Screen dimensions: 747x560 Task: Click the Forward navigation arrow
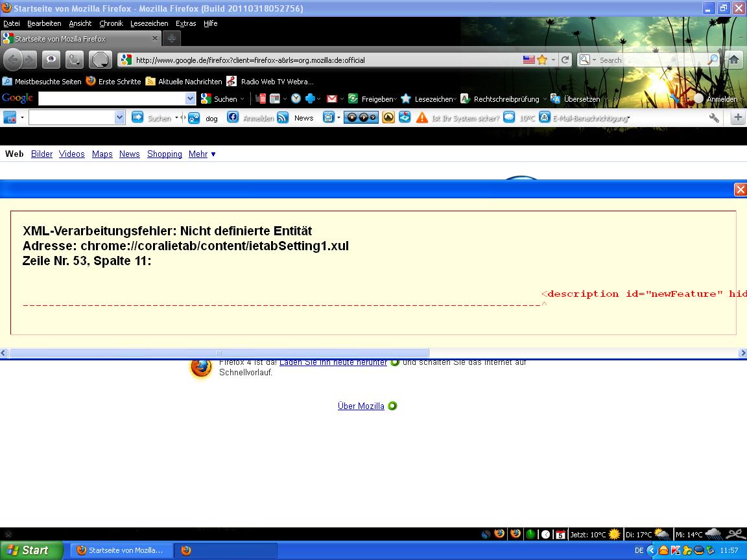pos(30,60)
